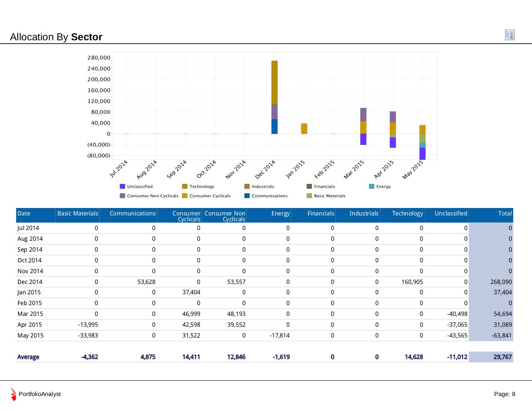The width and height of the screenshot is (532, 411).
Task: Click the -33,983 table cell
Action: pos(88,335)
